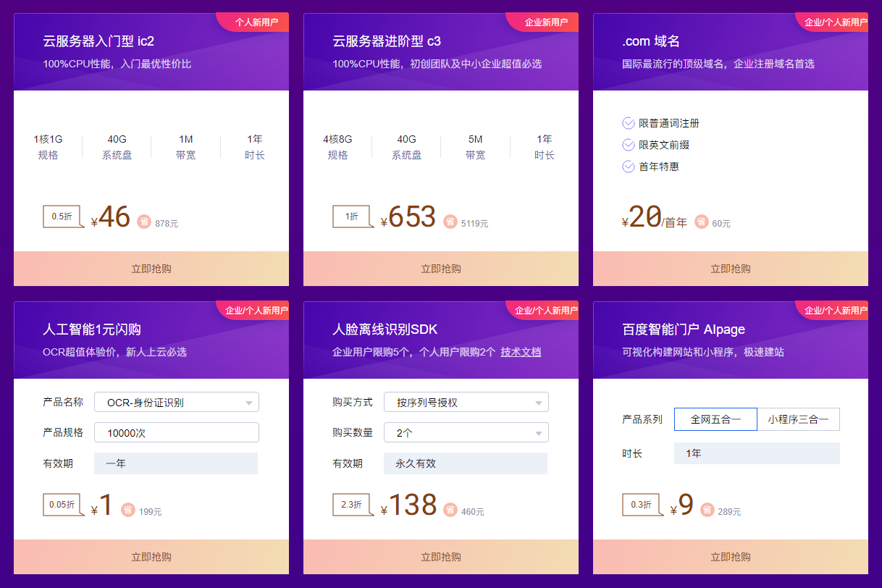Screen dimensions: 882x588
Task: Click the 时长 field showing 1年
Action: [757, 453]
